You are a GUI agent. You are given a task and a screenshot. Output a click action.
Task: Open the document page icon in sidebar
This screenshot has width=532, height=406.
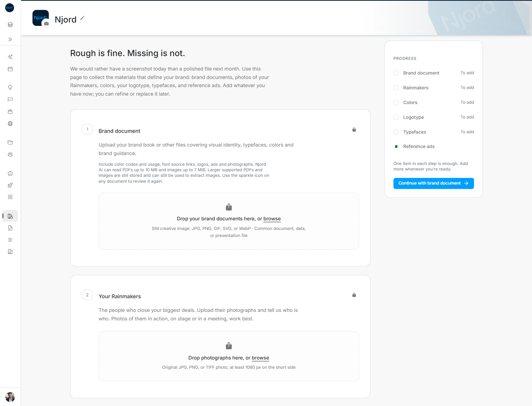coord(10,228)
